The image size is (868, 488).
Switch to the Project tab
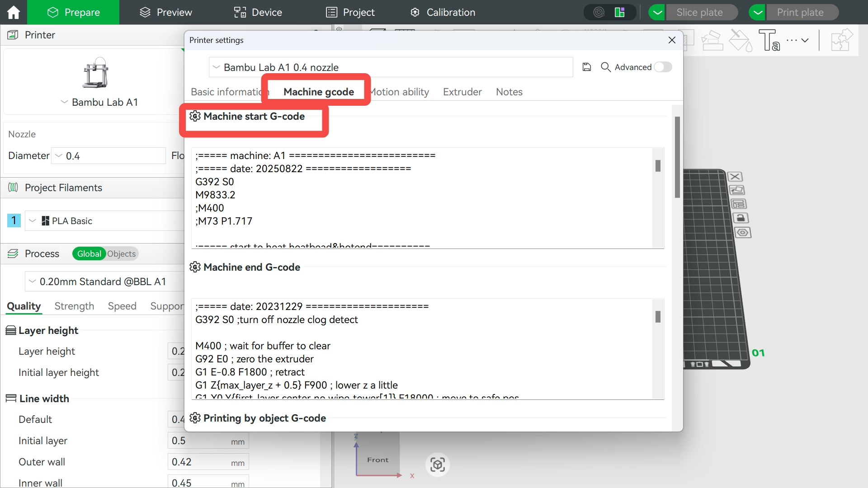[350, 12]
